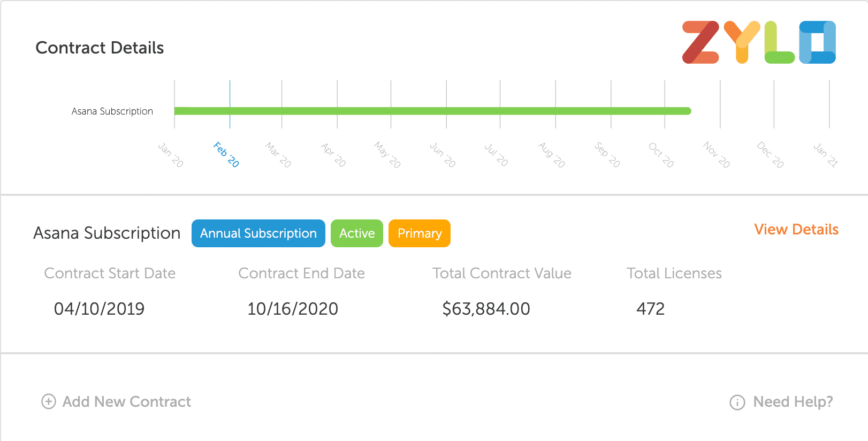Click the Active status badge
The height and width of the screenshot is (441, 868).
pos(357,233)
